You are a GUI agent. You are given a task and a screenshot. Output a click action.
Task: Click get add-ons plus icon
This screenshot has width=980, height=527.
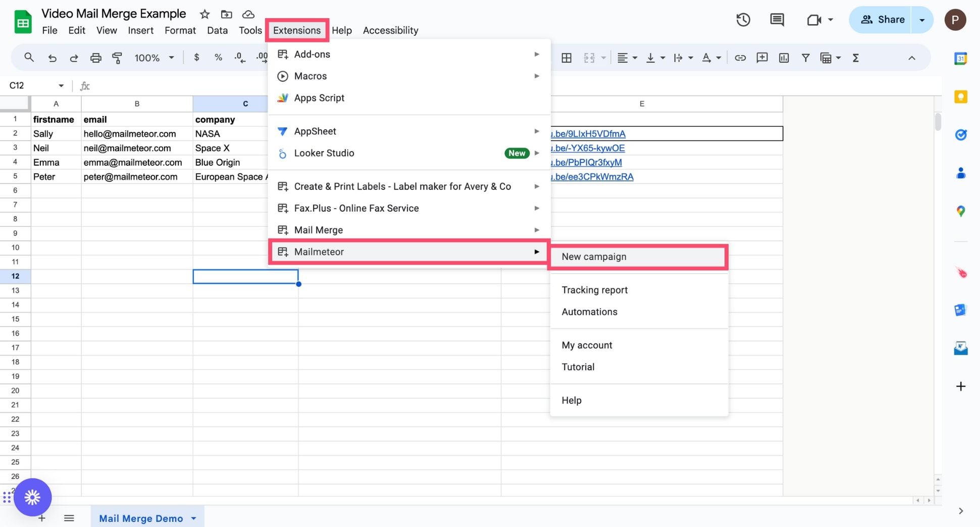coord(960,387)
